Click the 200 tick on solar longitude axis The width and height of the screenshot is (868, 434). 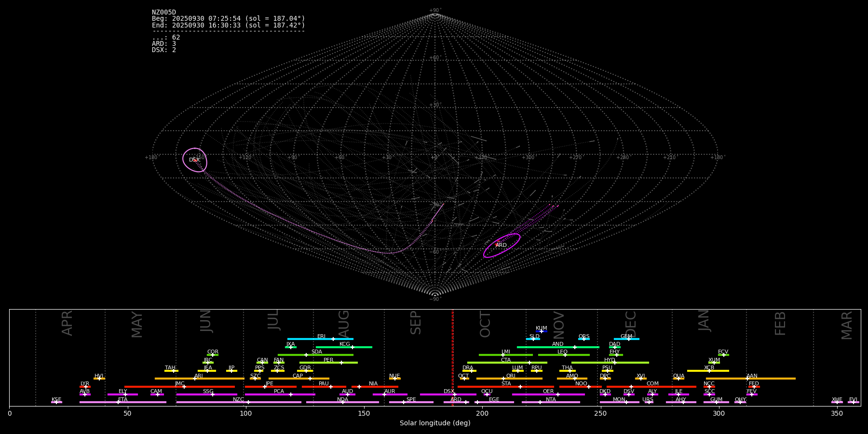482,413
